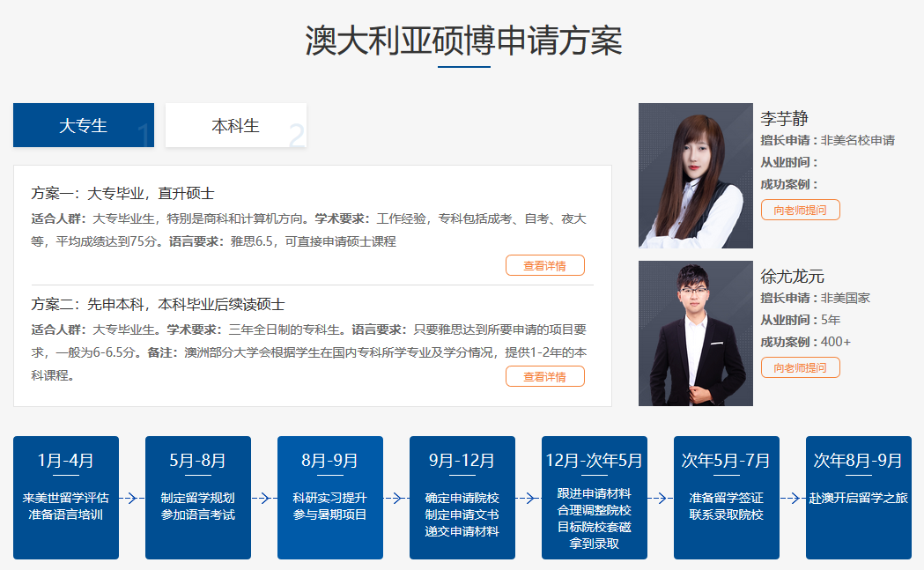
Task: Click the text 成功案例：400+
Action: coord(806,342)
